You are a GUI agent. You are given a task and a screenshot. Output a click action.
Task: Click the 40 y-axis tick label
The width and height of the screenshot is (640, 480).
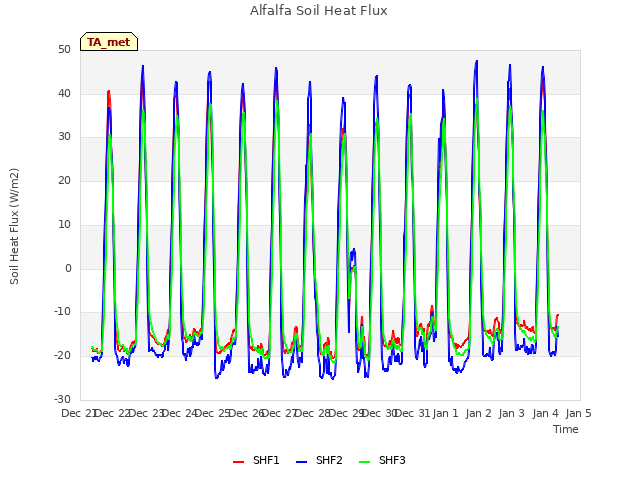tap(64, 93)
